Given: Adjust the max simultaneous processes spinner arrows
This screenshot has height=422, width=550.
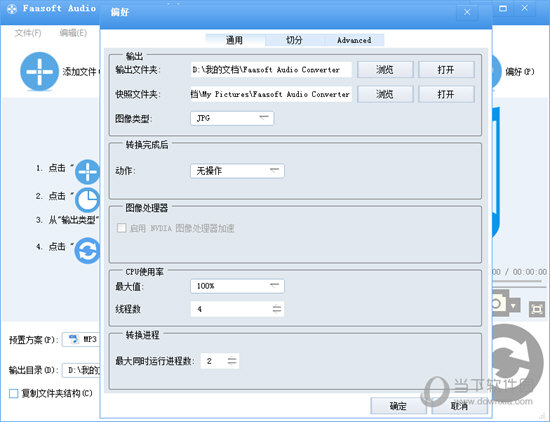Looking at the screenshot, I should click(232, 361).
